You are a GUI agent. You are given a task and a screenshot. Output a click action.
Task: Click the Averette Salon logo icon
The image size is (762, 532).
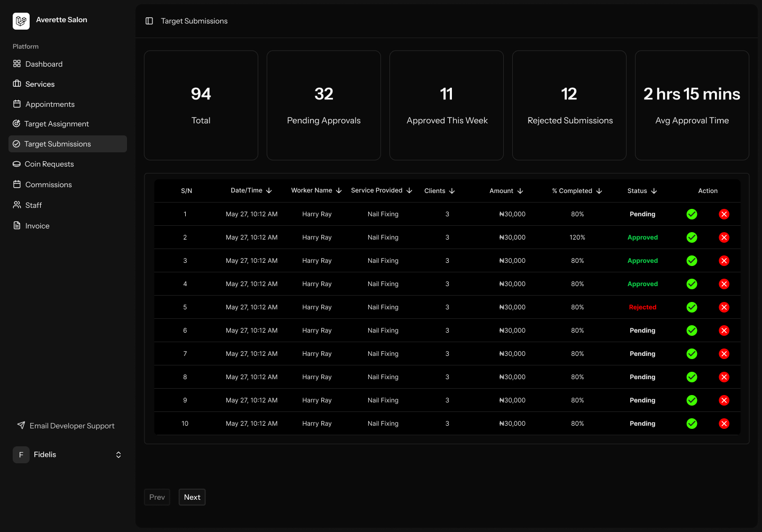[x=21, y=21]
